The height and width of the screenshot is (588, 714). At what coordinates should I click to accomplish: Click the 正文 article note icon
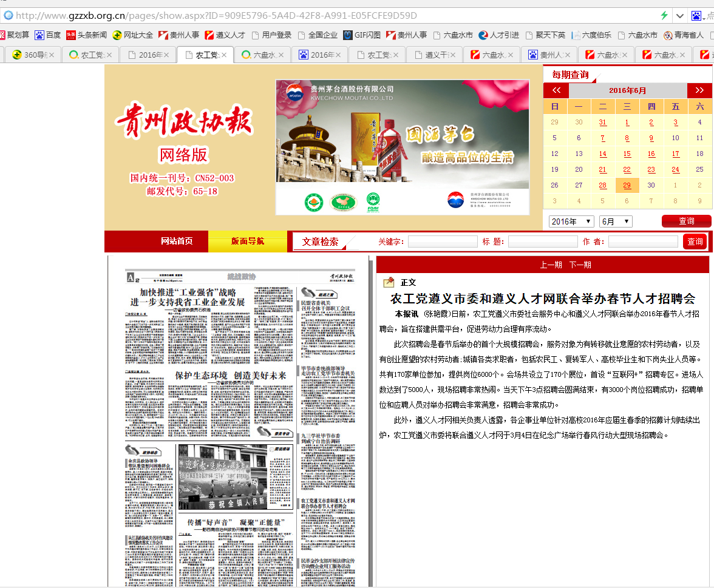(389, 282)
